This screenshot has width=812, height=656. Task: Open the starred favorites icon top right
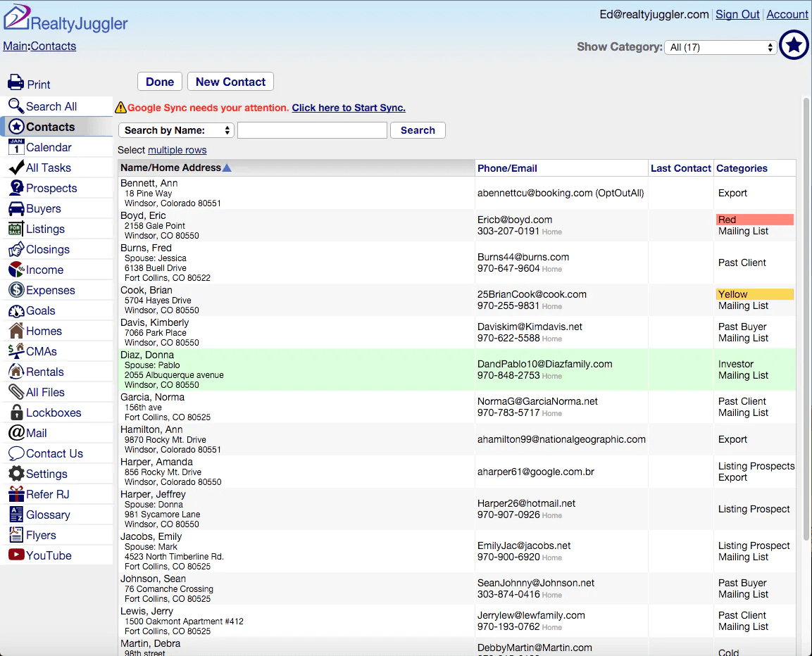tap(794, 44)
